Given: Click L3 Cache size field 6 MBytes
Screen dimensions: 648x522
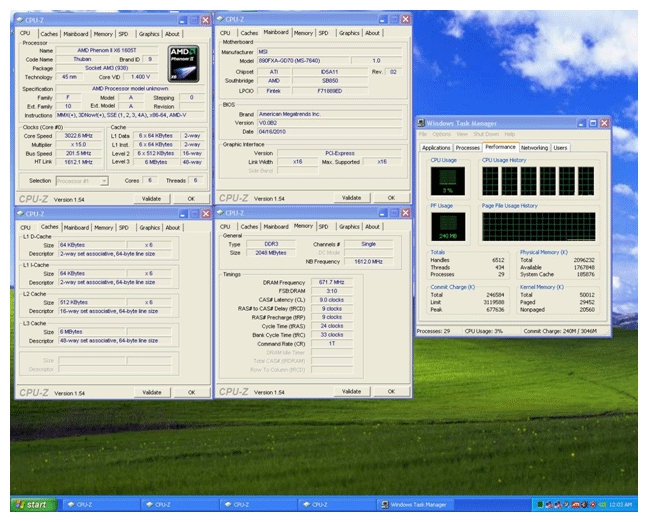Looking at the screenshot, I should coord(92,332).
